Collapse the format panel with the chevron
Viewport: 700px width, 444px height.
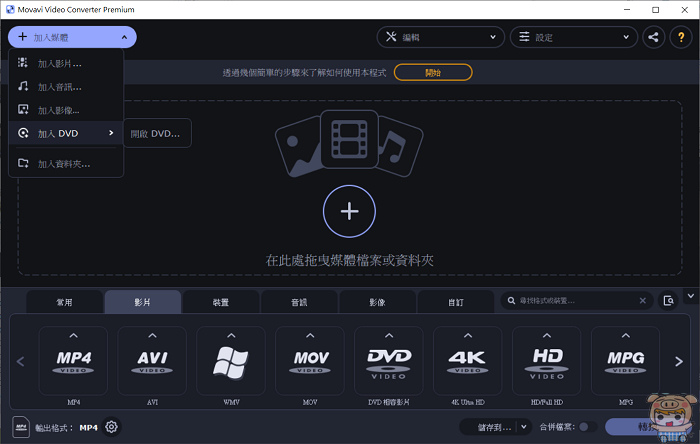coord(691,296)
